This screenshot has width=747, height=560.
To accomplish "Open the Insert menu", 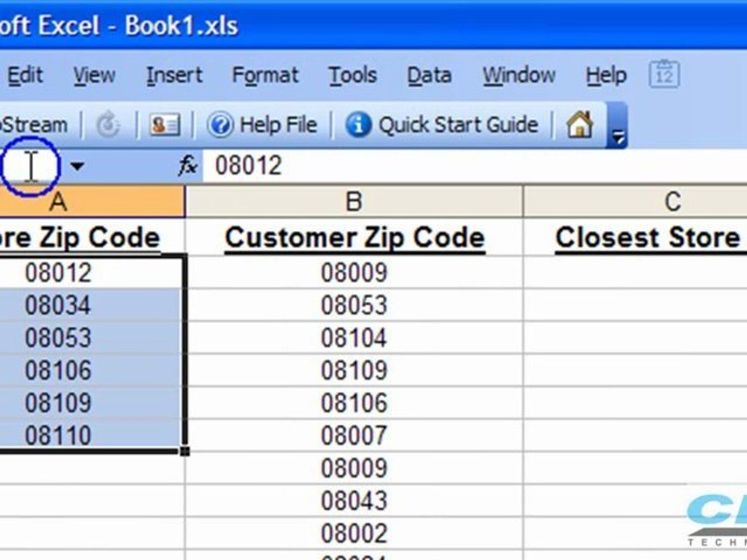I will 174,76.
